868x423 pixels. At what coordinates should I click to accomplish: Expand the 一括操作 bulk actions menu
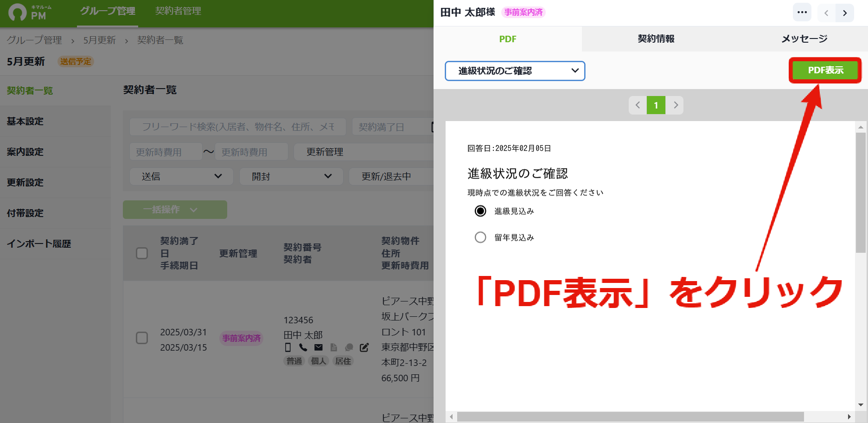pyautogui.click(x=175, y=210)
